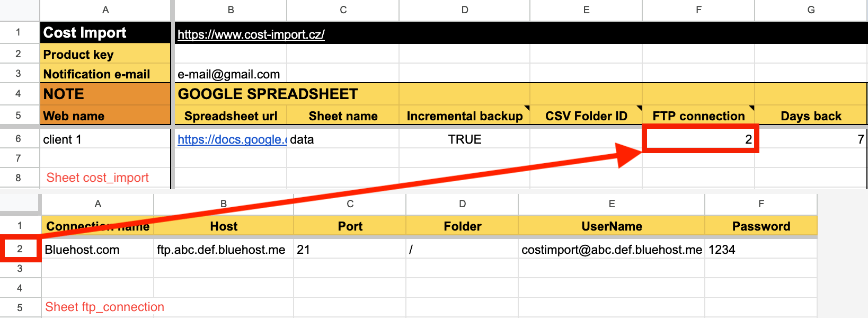Open the cost-import.cz website link
The height and width of the screenshot is (318, 868).
(251, 34)
